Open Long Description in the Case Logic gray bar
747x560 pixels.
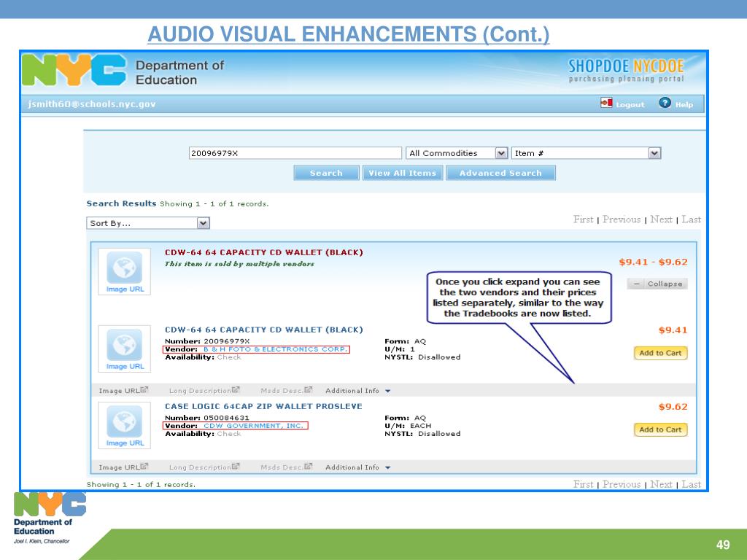point(204,467)
